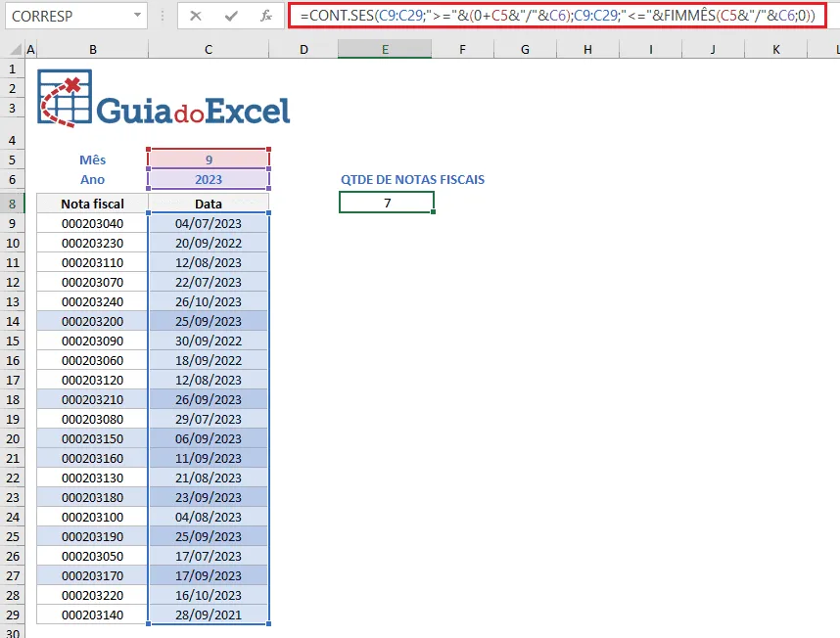Open Insert Function fx dialog

(266, 16)
